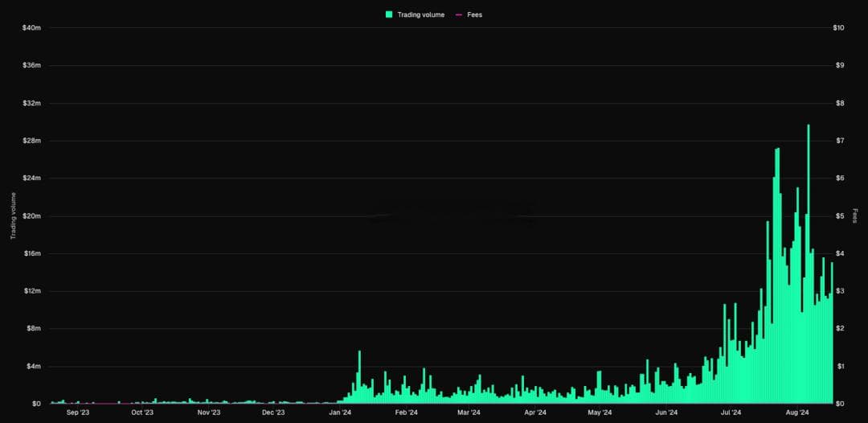868x423 pixels.
Task: Click the May '24 x-axis label
Action: pyautogui.click(x=600, y=412)
